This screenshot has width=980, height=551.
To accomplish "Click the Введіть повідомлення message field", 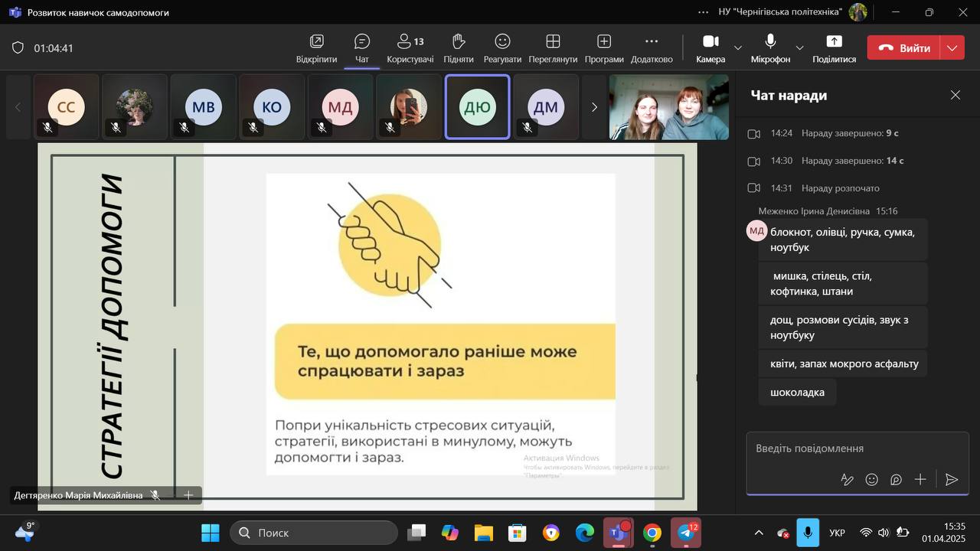I will click(x=850, y=448).
